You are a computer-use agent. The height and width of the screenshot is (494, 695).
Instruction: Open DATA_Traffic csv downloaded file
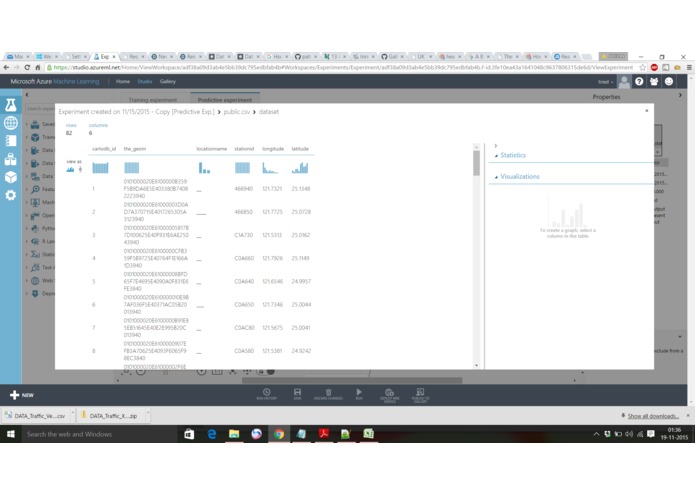36,416
